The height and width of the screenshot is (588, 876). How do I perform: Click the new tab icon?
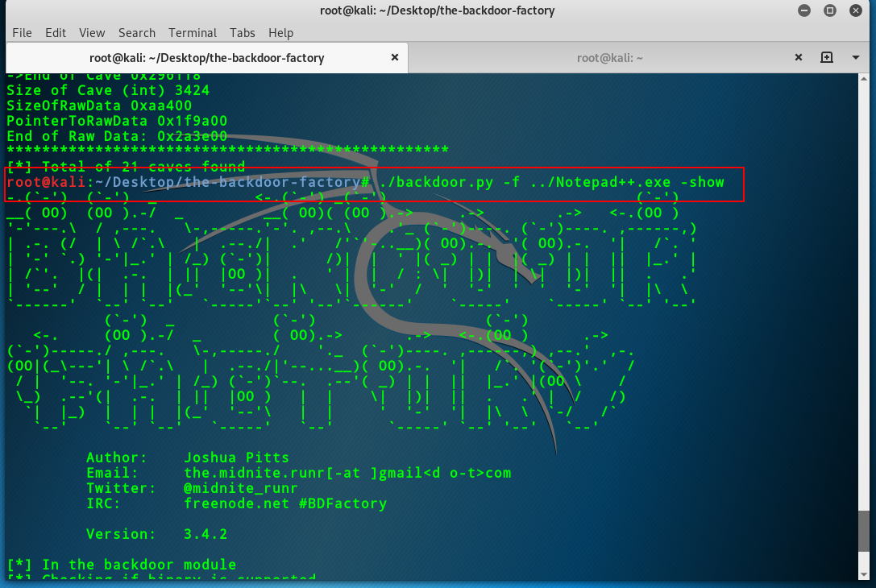(x=827, y=57)
